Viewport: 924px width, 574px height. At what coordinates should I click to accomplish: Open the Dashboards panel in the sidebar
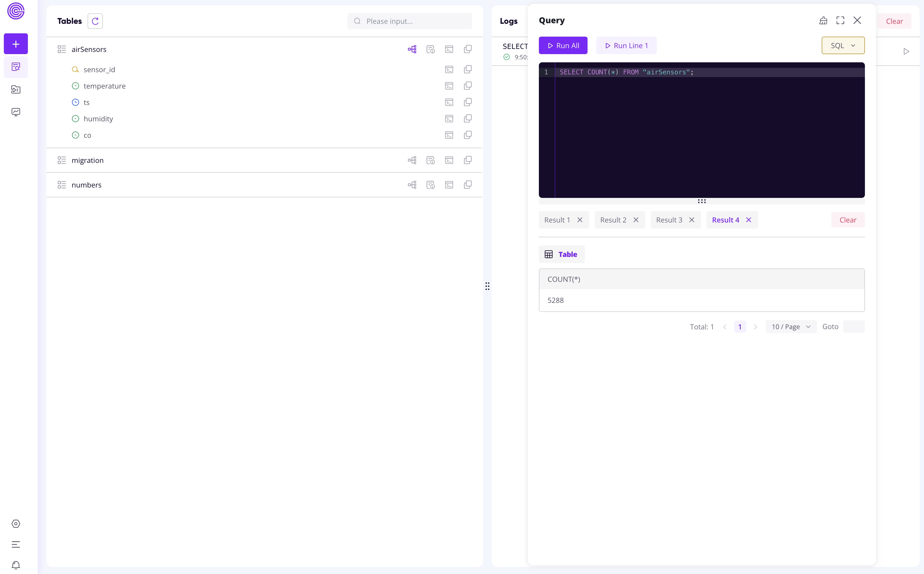click(16, 112)
